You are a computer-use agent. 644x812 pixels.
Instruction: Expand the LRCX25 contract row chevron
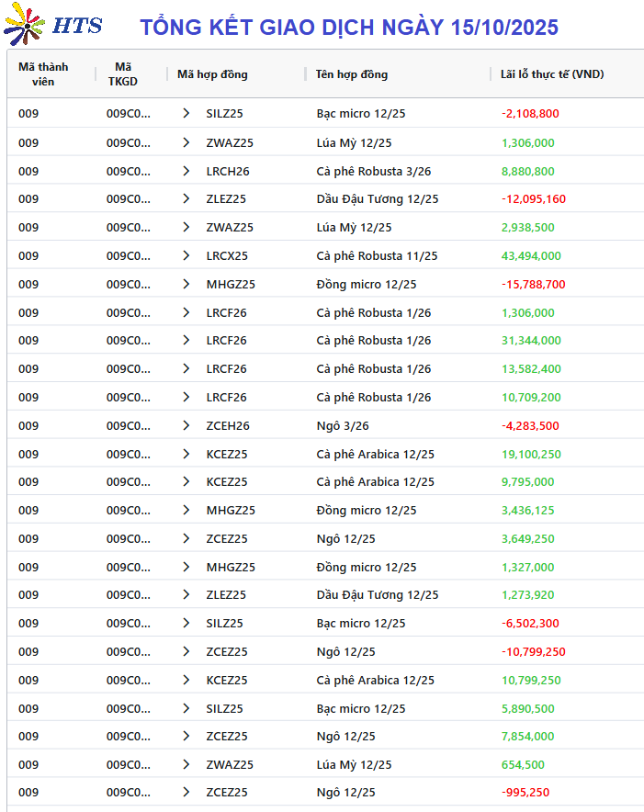(x=186, y=256)
